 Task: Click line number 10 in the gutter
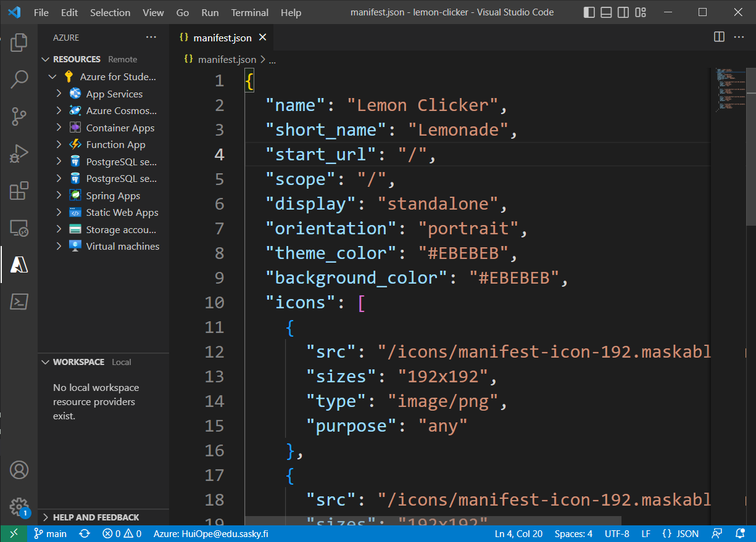(214, 302)
